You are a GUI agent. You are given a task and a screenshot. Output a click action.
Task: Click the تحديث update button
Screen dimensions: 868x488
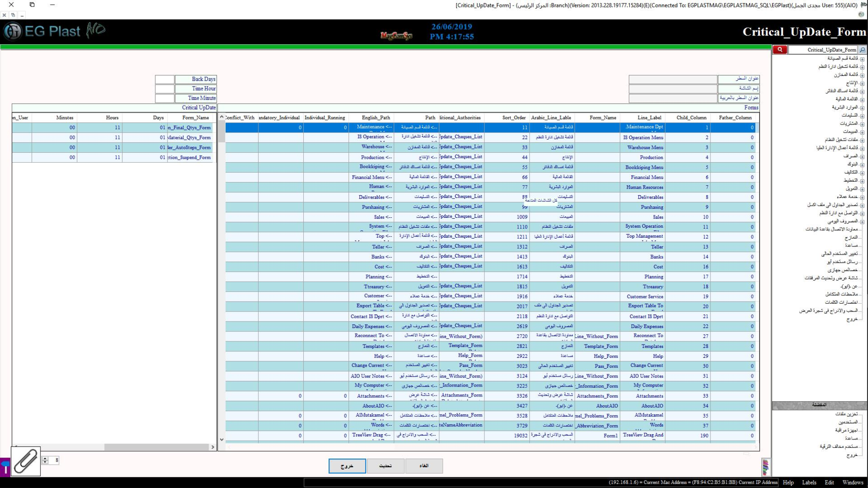tap(385, 466)
